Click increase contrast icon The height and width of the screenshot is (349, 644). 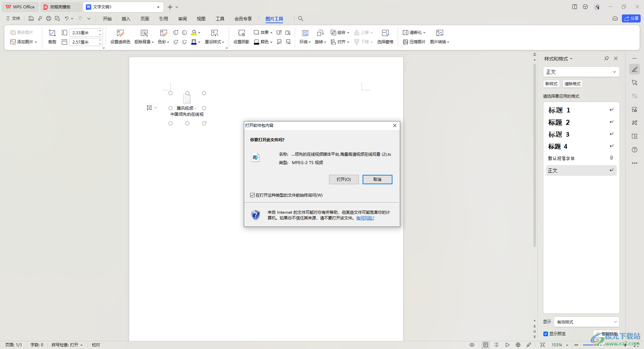coord(176,33)
